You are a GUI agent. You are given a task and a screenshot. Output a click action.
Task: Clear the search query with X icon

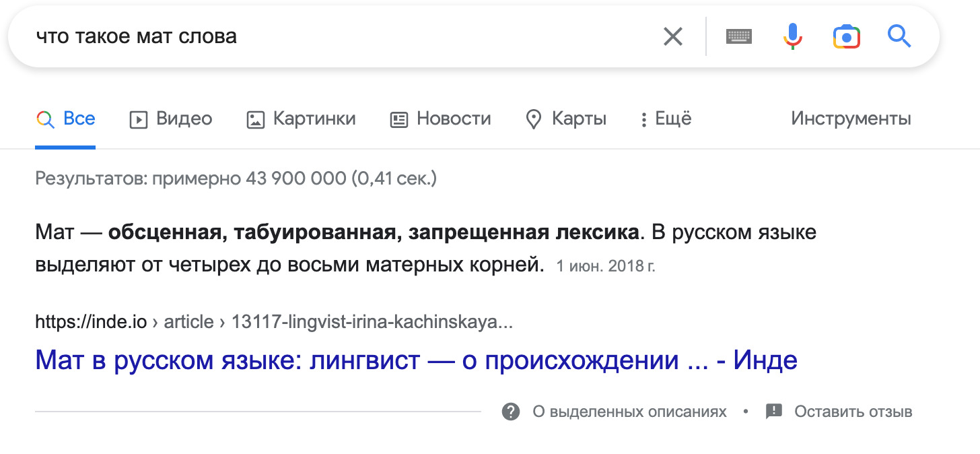tap(673, 36)
